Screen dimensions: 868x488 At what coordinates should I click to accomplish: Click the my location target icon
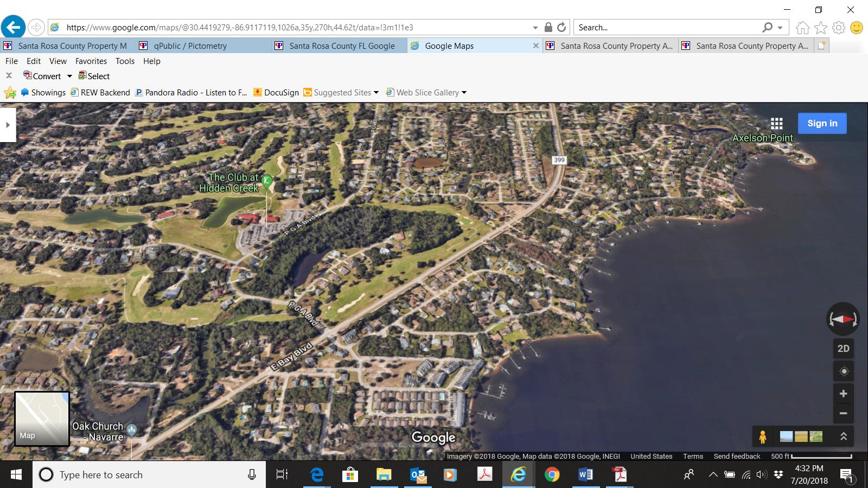843,371
